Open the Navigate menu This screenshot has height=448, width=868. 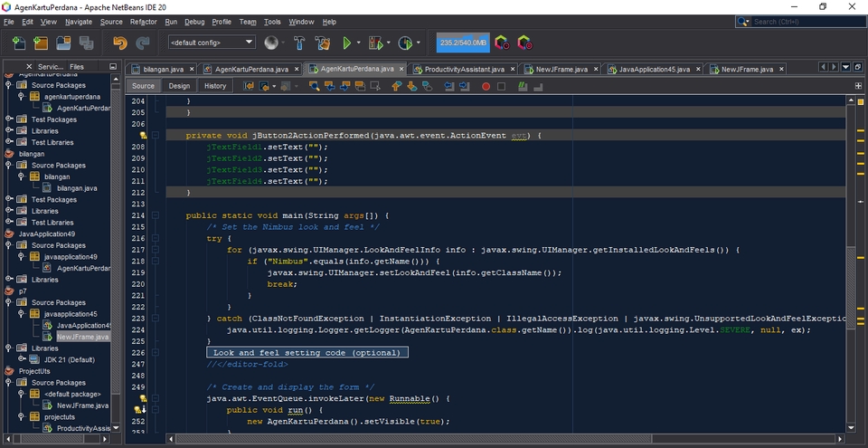(x=79, y=22)
